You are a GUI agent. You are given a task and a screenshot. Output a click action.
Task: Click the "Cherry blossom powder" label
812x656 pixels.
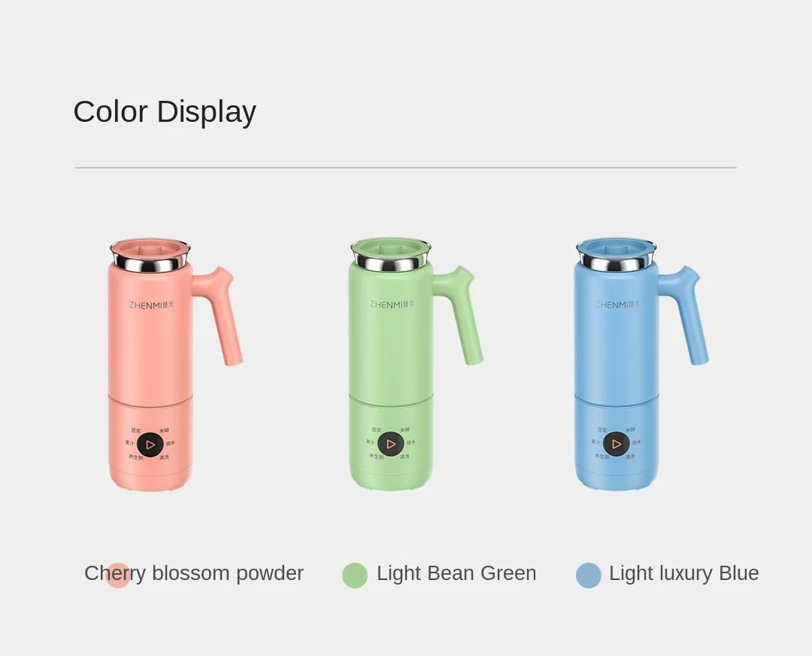[x=194, y=573]
